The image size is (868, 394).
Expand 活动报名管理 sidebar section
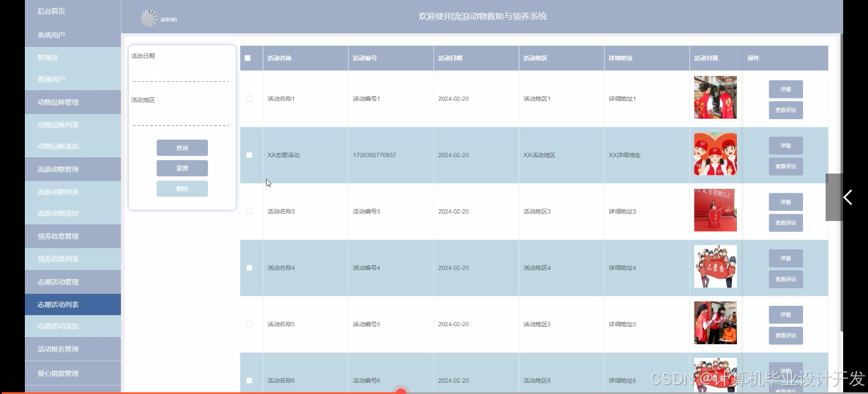(x=73, y=349)
